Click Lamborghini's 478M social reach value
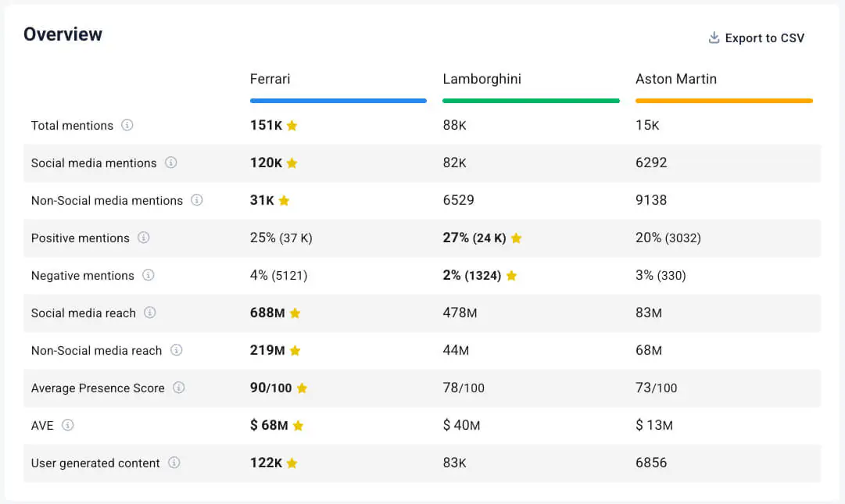Screen dimensions: 845x504 pos(460,313)
